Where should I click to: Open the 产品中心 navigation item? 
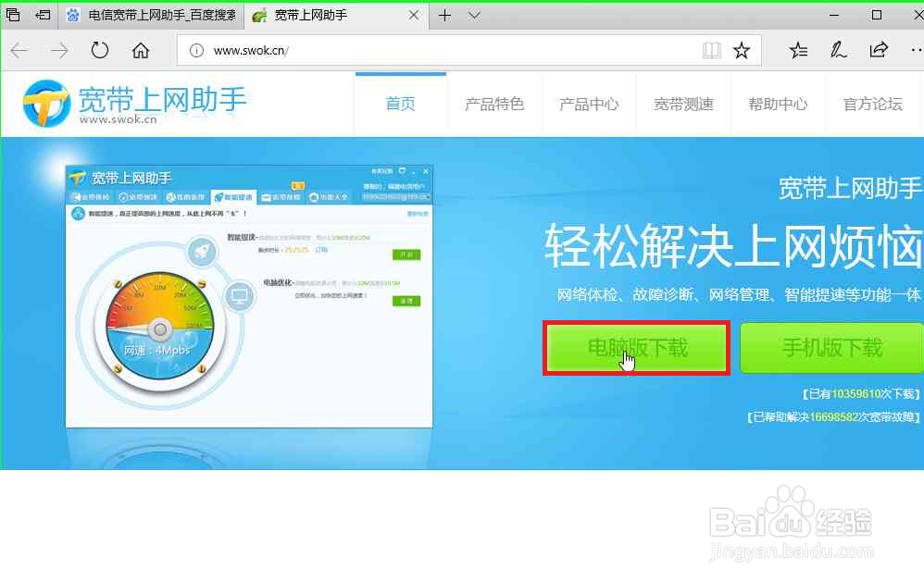pos(589,105)
